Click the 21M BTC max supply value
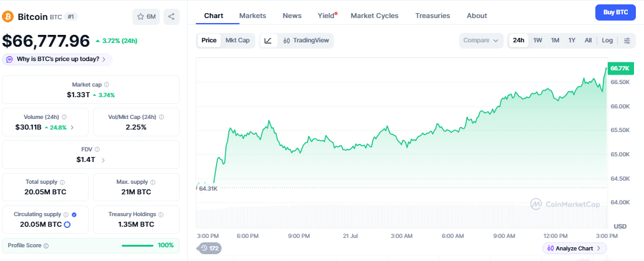Viewport: 644px width, 261px height. click(x=136, y=192)
